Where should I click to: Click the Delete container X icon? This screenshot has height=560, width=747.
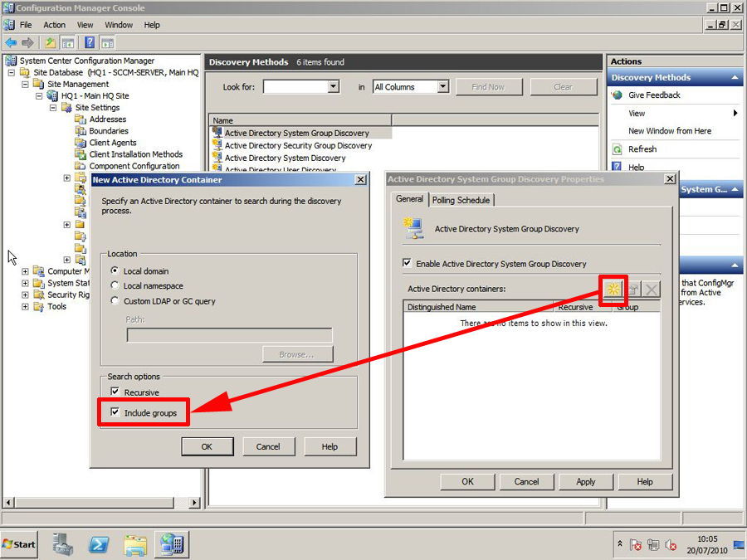(x=652, y=289)
